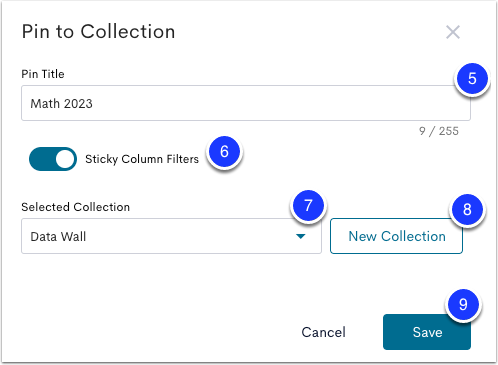Expand the Selected Collection dropdown arrow
Screen dimensions: 498x365
tap(301, 236)
